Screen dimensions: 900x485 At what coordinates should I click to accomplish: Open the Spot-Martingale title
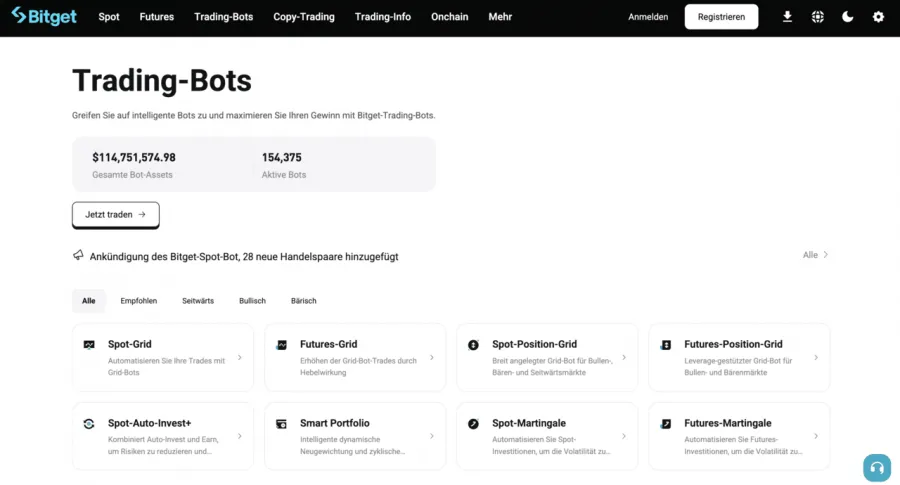(x=529, y=423)
